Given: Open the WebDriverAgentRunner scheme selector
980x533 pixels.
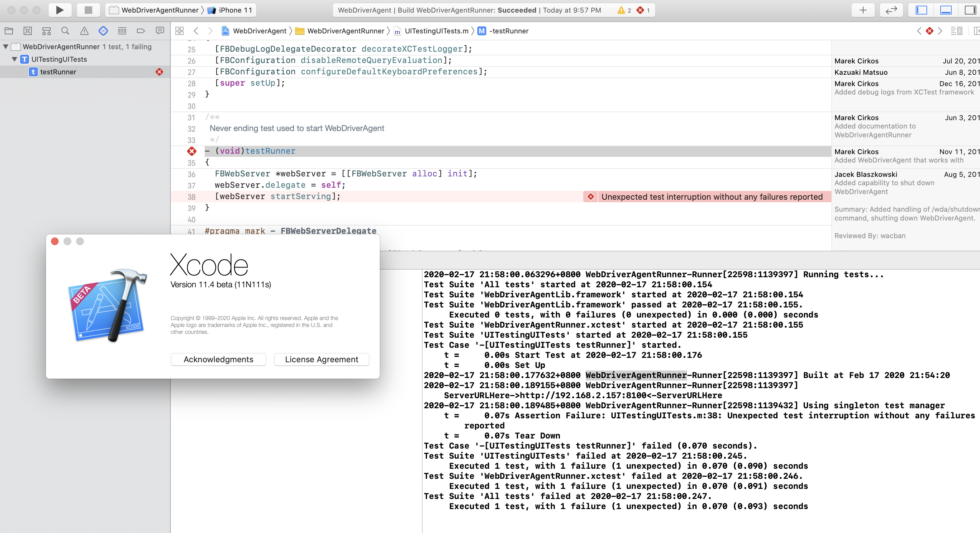Looking at the screenshot, I should click(x=154, y=10).
